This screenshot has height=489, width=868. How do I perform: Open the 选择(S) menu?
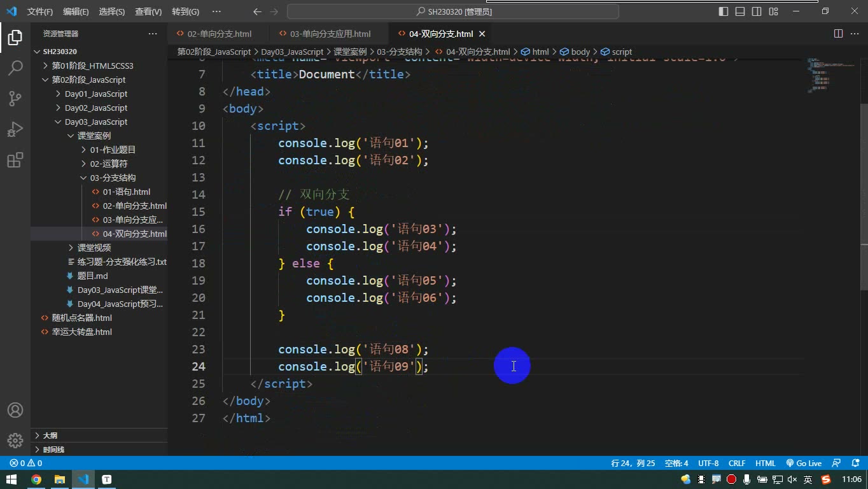[x=112, y=11]
